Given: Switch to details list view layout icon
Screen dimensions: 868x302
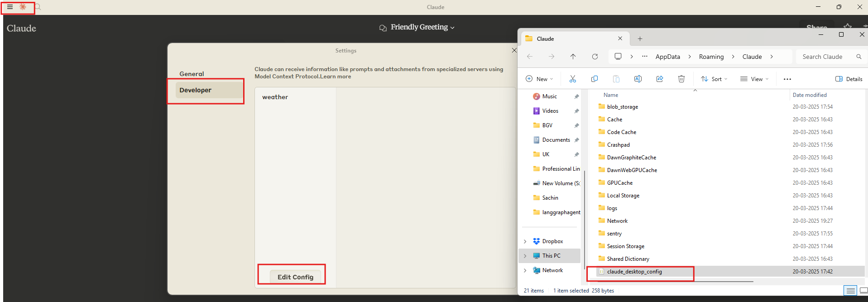Looking at the screenshot, I should tap(850, 291).
